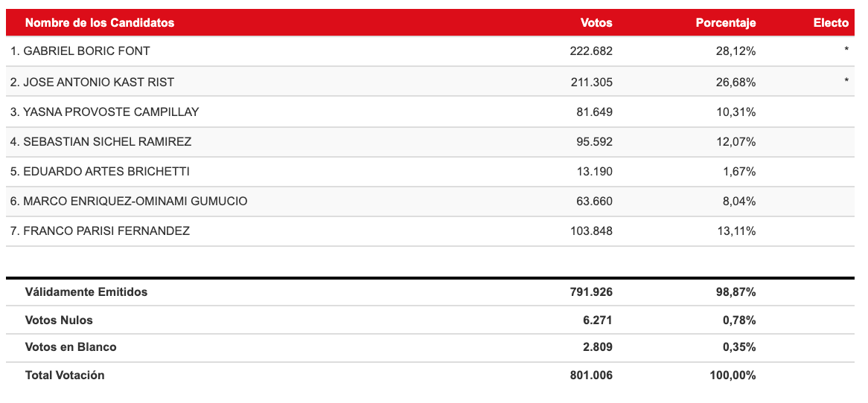Select the Yasna Provoste Campillay row name
Viewport: 868px width, 403px height.
click(x=105, y=112)
